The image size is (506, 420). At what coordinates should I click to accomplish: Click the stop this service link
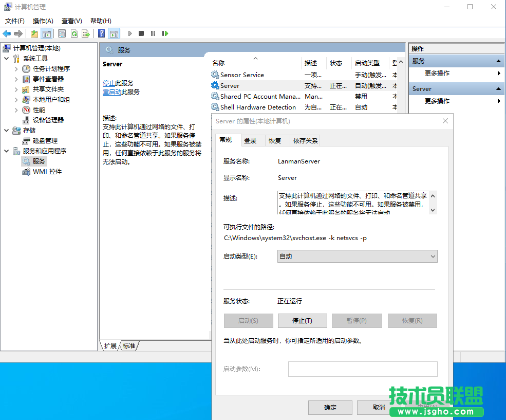click(109, 83)
